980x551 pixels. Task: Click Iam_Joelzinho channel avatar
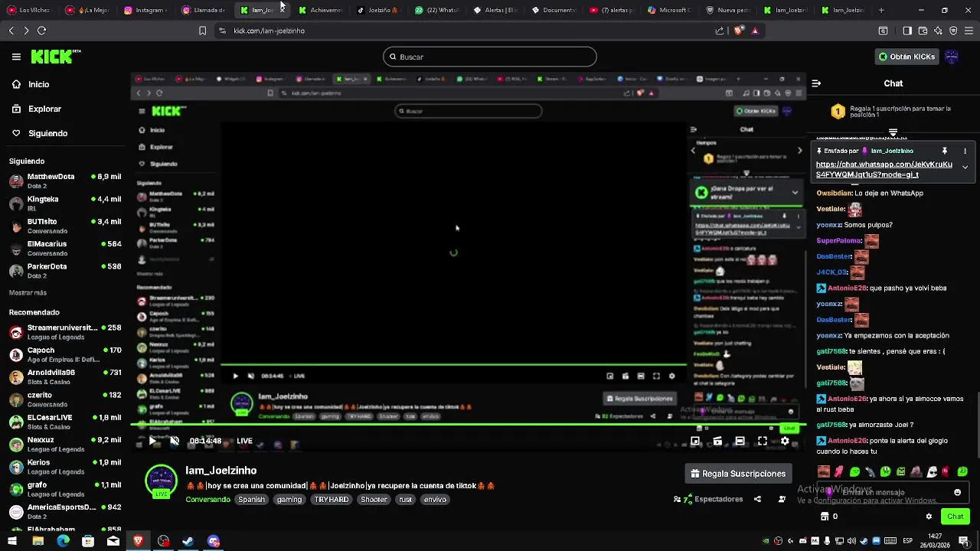pos(162,481)
